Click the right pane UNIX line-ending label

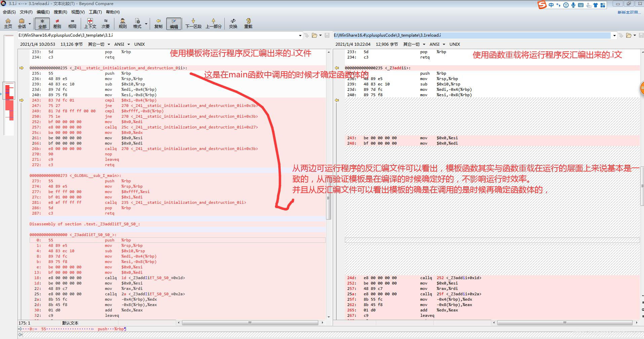tap(455, 44)
